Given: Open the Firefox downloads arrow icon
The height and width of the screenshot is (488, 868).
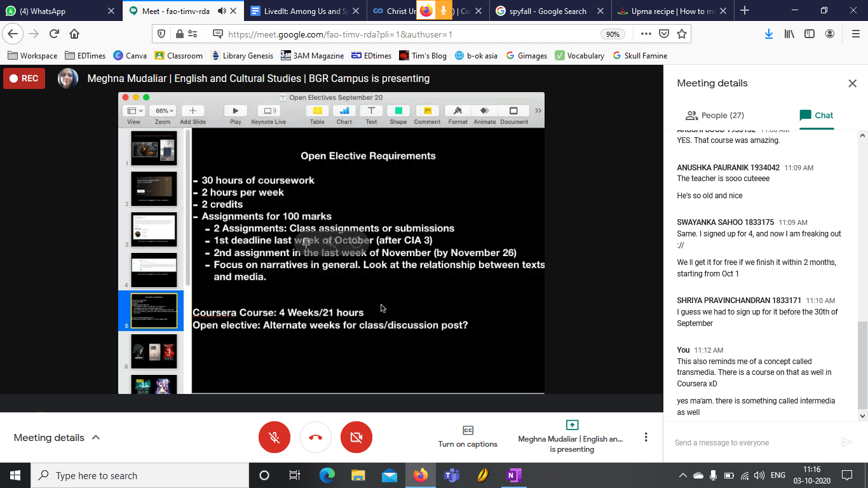Looking at the screenshot, I should (x=768, y=34).
